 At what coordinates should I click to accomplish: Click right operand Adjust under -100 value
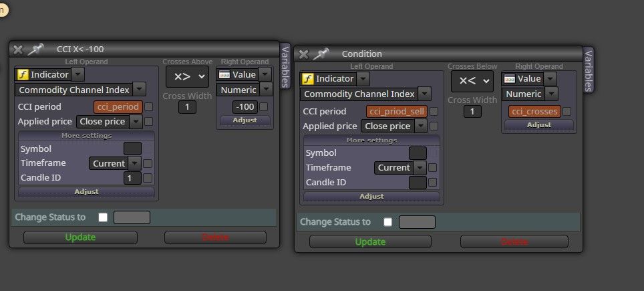coord(245,120)
